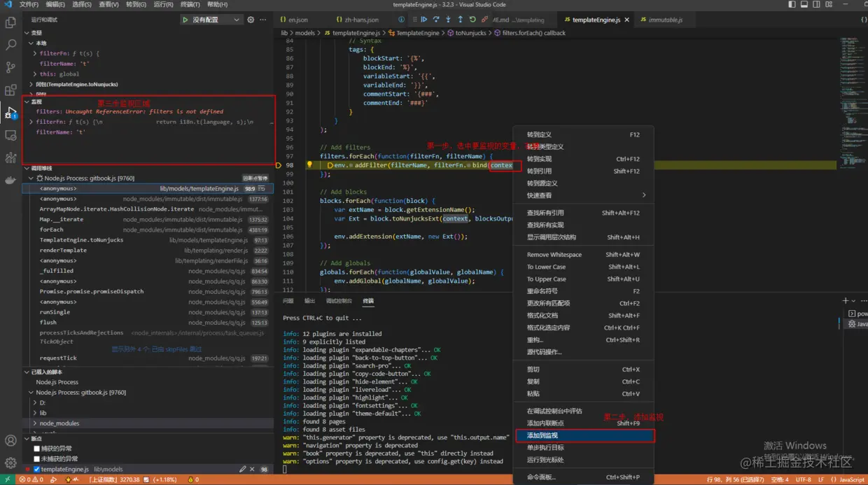Viewport: 868px width, 485px height.
Task: Click the debug Restart icon
Action: [472, 20]
